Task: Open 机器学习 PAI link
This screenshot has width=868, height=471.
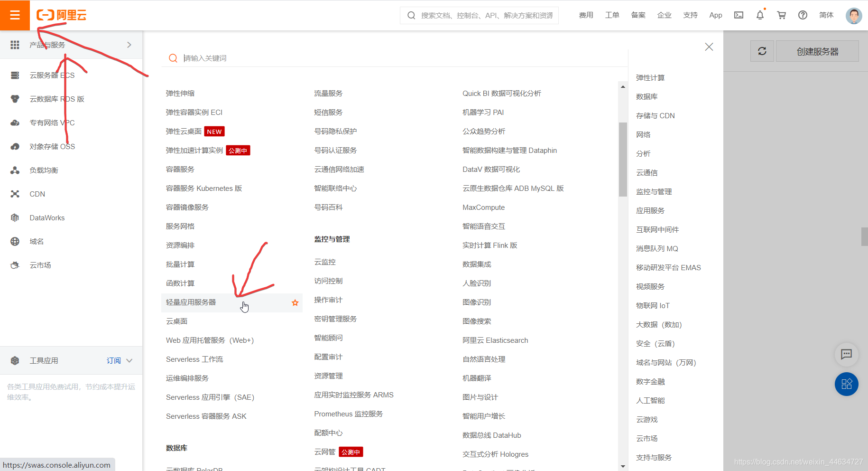Action: click(x=483, y=113)
